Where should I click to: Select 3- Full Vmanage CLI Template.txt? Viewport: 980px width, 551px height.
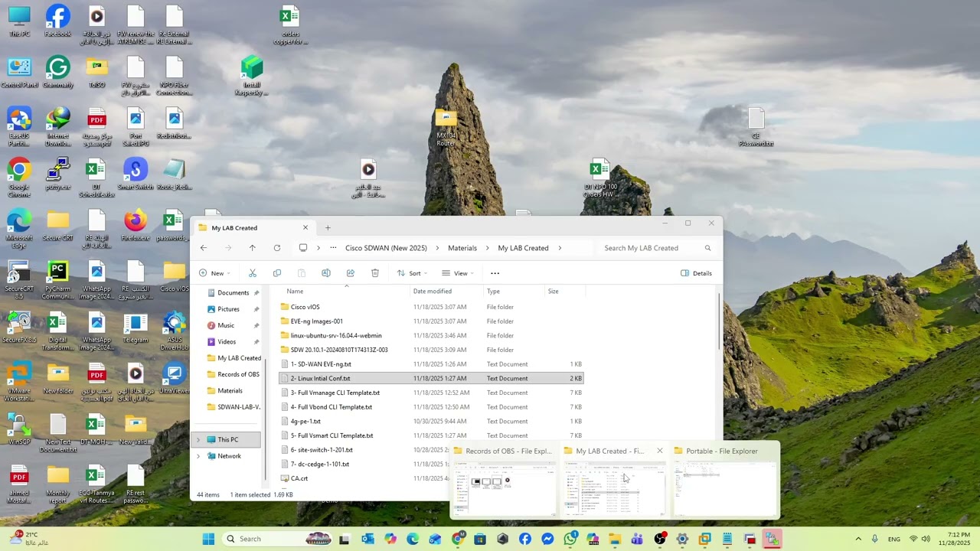[x=431, y=393]
